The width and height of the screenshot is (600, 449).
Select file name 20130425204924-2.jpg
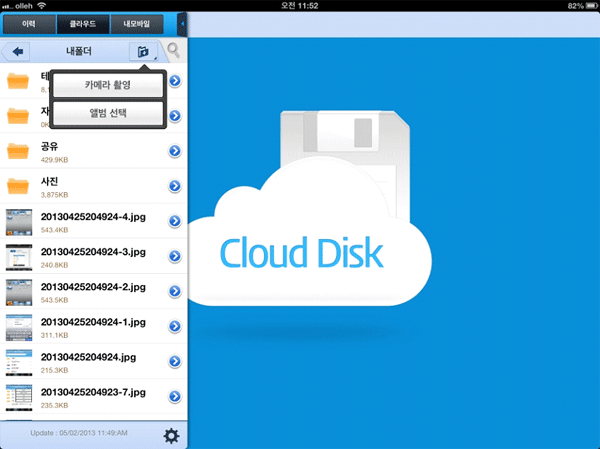pos(93,287)
